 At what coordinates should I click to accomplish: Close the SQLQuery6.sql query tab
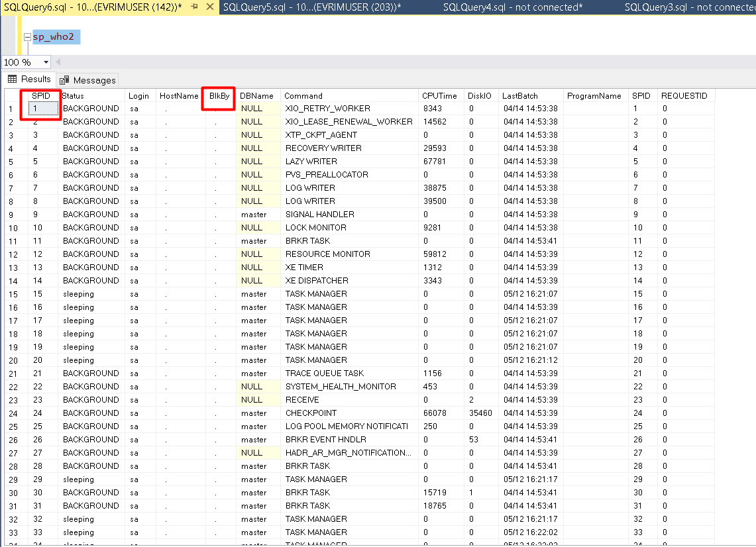point(210,7)
